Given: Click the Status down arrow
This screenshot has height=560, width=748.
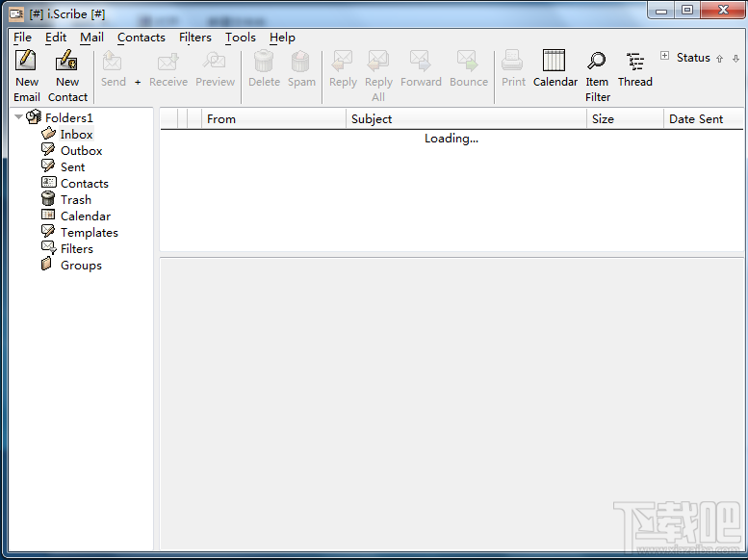Looking at the screenshot, I should [x=735, y=59].
